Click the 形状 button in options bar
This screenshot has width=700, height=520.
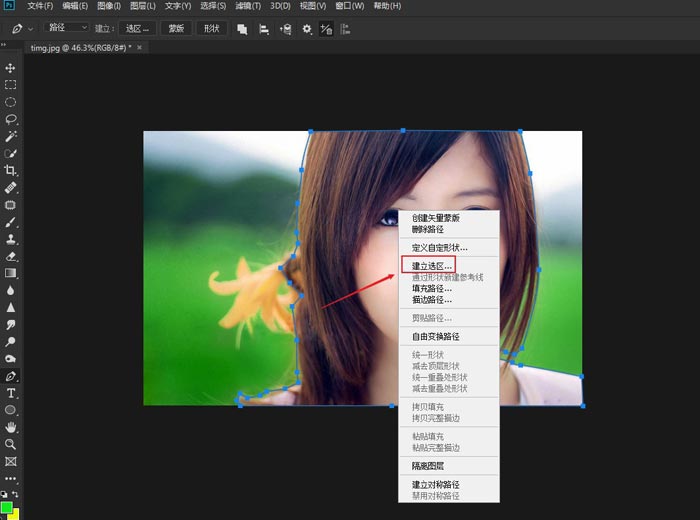coord(210,28)
